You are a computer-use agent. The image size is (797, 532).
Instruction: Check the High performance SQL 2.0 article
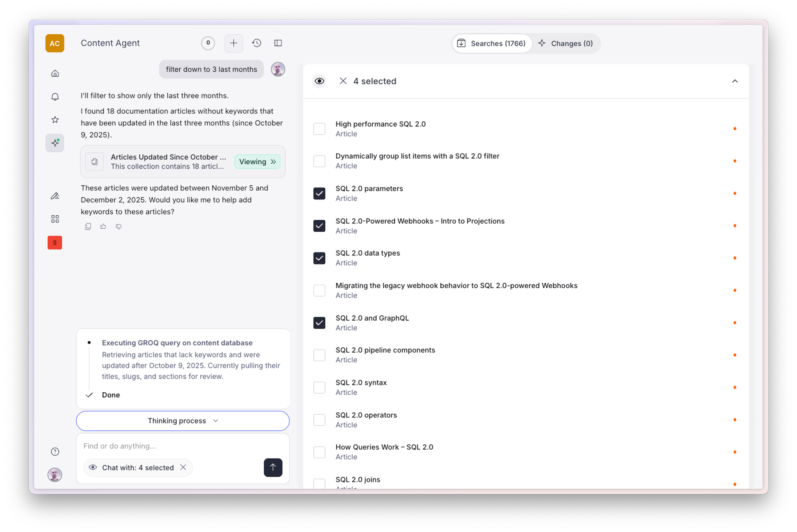(319, 129)
